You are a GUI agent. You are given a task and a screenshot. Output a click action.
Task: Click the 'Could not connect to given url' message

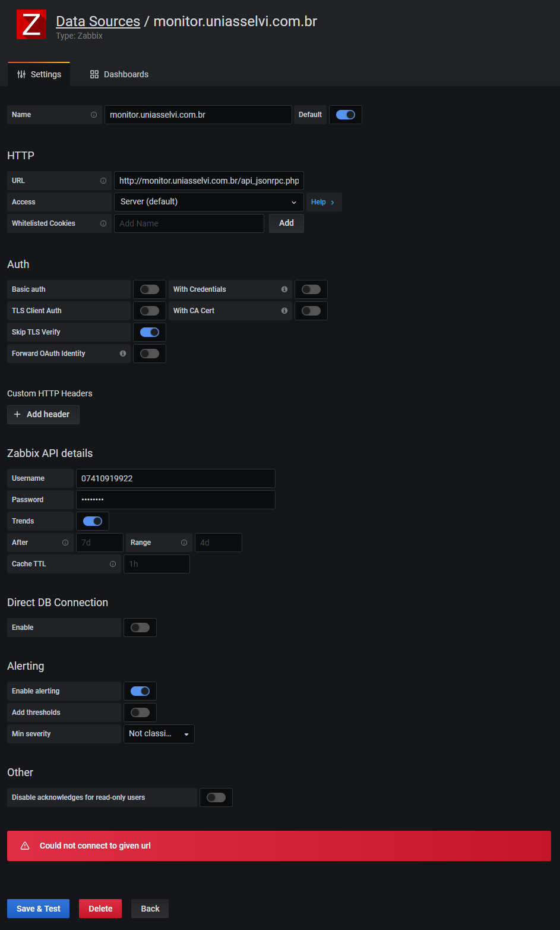(x=95, y=846)
